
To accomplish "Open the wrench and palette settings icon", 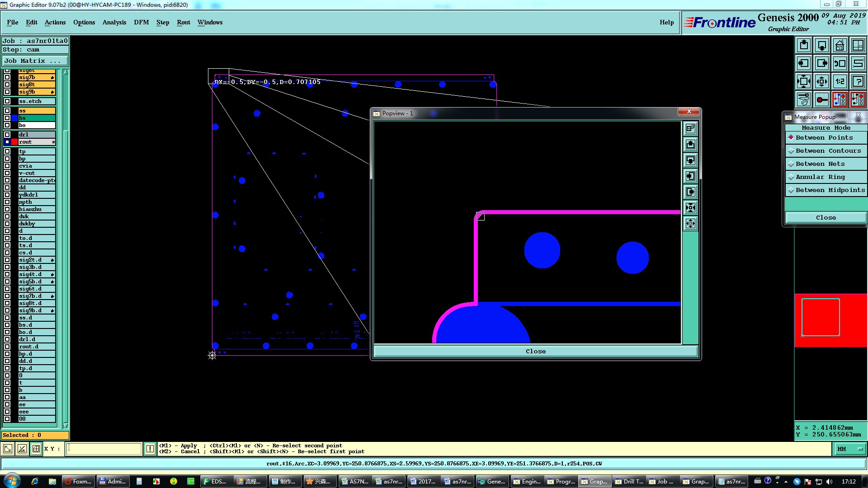I will (803, 99).
